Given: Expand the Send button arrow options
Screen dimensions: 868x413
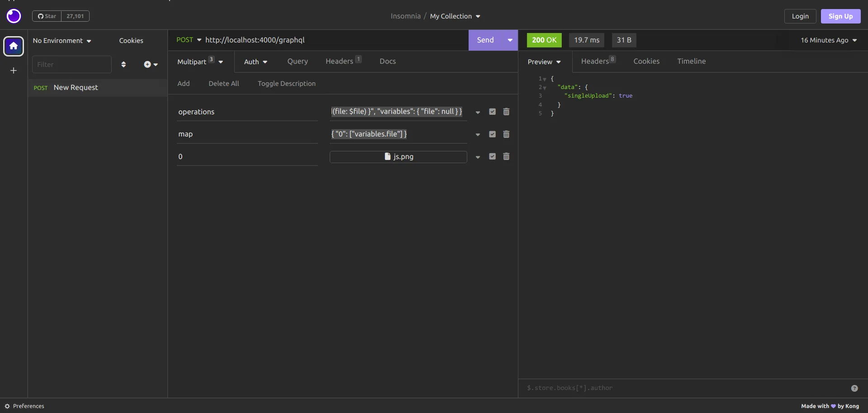Looking at the screenshot, I should 510,40.
